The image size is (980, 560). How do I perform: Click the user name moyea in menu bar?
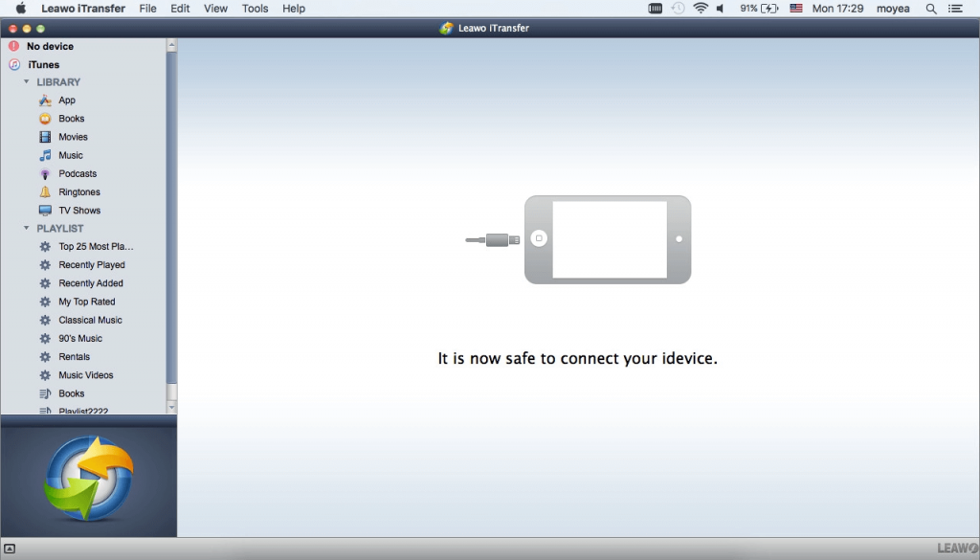click(x=893, y=9)
